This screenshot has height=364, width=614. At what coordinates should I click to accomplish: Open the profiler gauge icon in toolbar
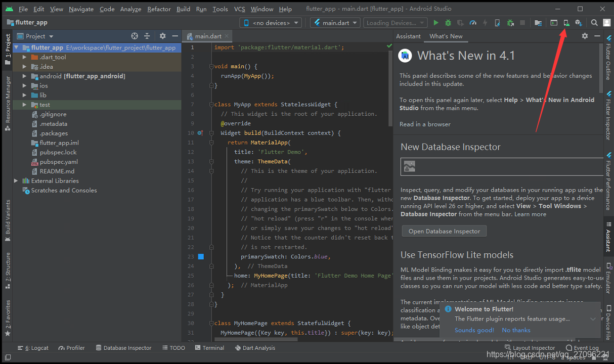pyautogui.click(x=473, y=23)
